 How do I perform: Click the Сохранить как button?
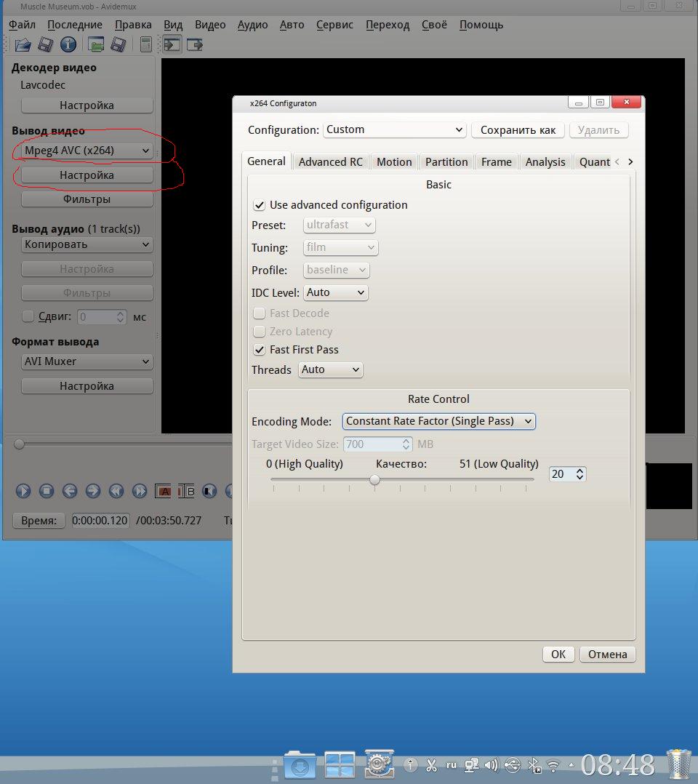518,130
